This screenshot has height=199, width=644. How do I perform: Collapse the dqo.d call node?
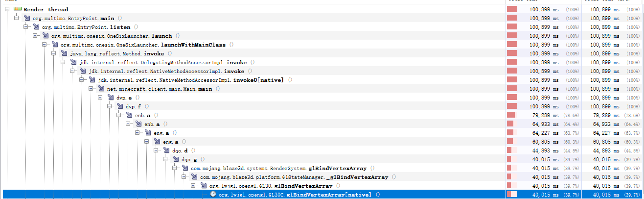coord(155,150)
